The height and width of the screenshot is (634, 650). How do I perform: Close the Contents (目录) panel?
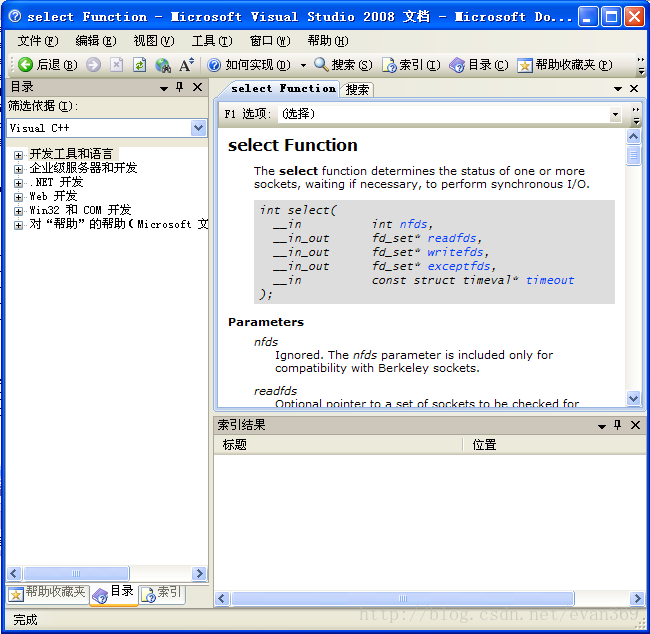[197, 87]
